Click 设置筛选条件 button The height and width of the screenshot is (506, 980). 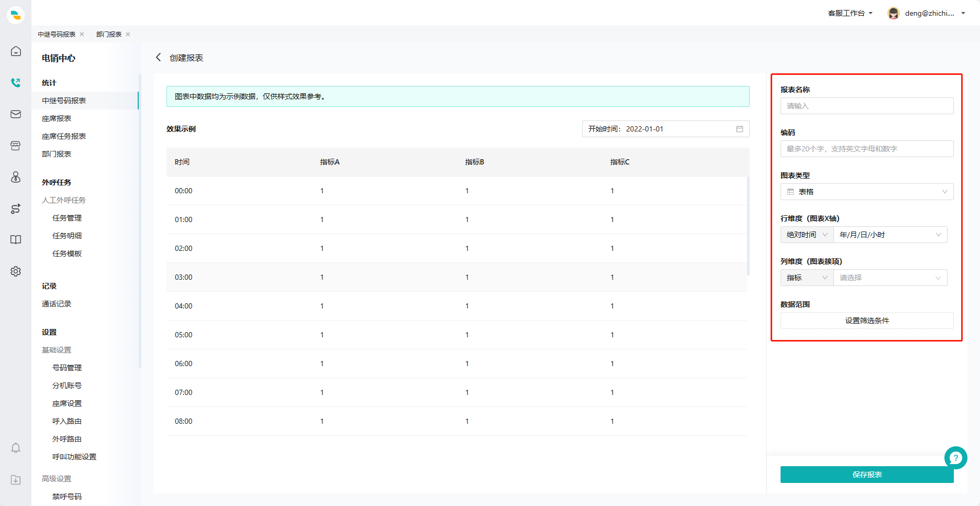point(867,321)
